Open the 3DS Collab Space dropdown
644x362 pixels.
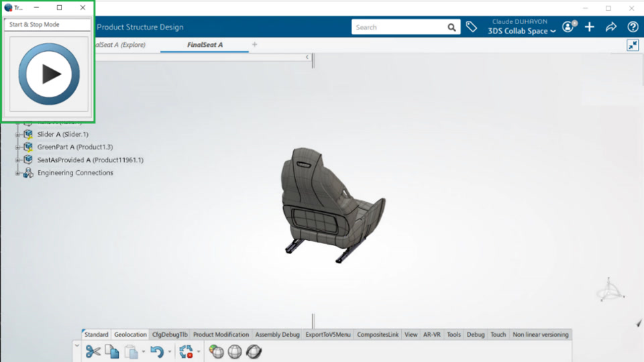click(x=522, y=32)
